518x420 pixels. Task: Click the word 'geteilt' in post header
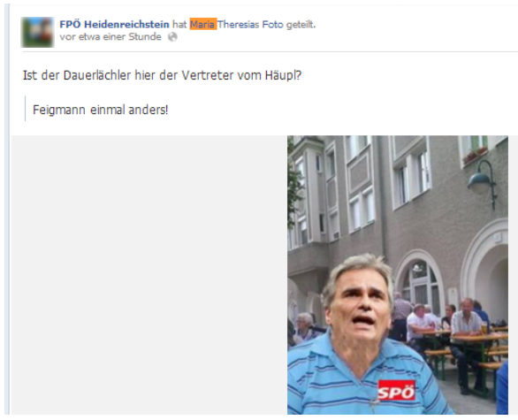[301, 25]
